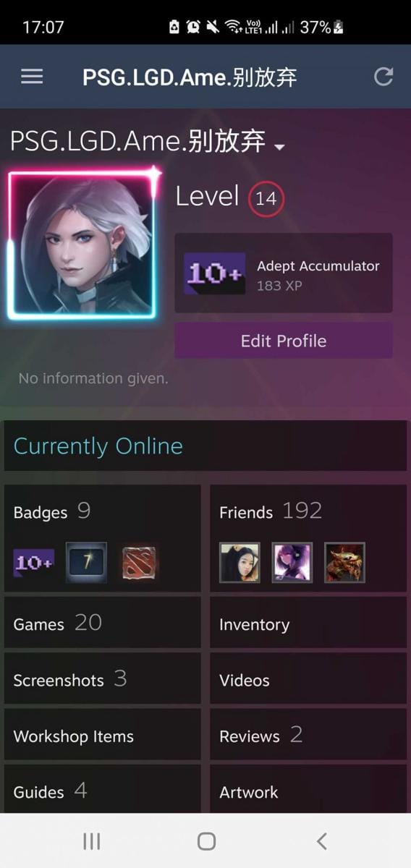Open the Reviews 2 section
This screenshot has width=411, height=868.
tap(308, 735)
